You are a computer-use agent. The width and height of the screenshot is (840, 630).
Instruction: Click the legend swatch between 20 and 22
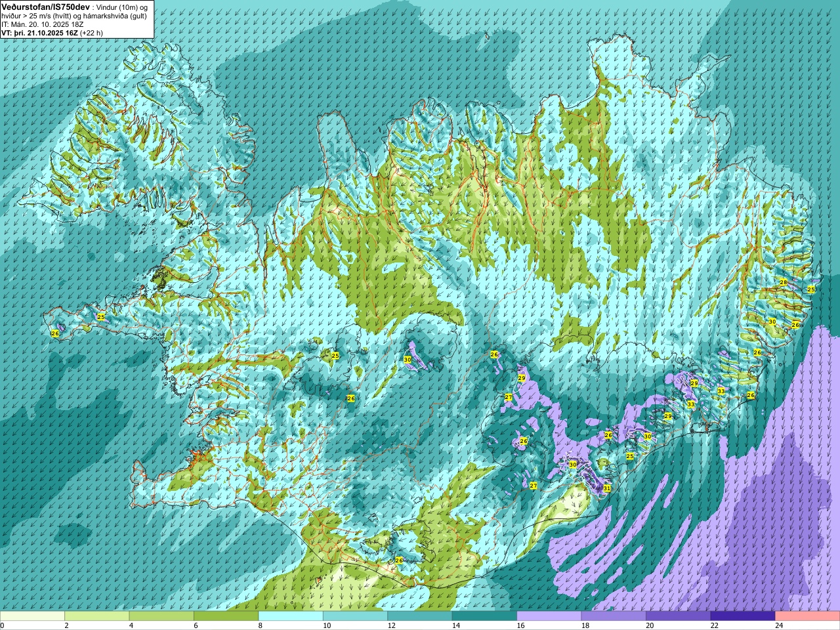point(679,616)
